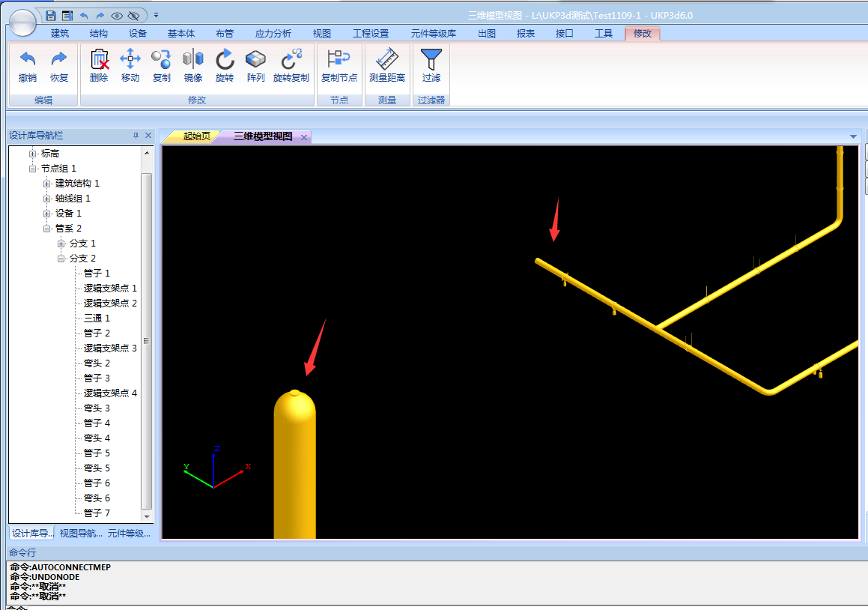
Task: Toggle the eye visibility icon in quick access bar
Action: click(x=117, y=15)
